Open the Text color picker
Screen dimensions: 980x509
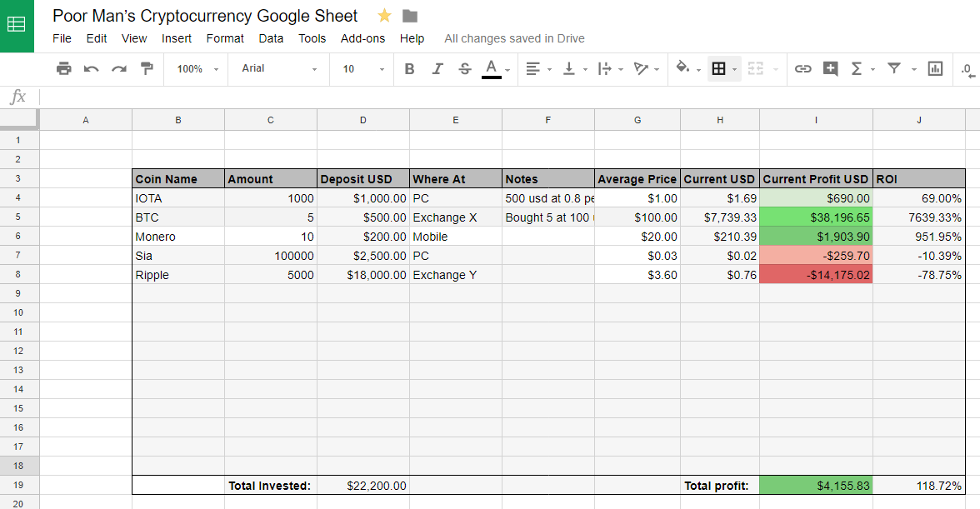click(x=492, y=68)
